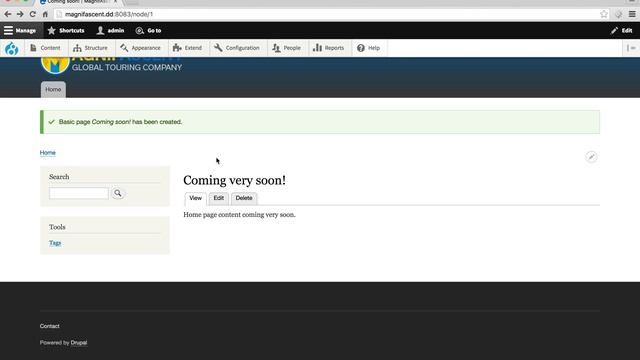The image size is (640, 360).
Task: Open the Go to toolbar item
Action: coord(149,31)
